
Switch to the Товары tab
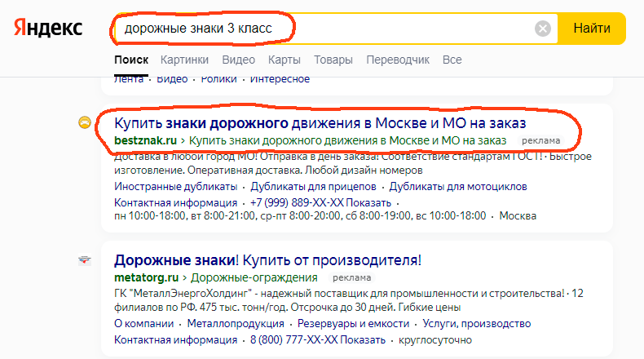[333, 60]
